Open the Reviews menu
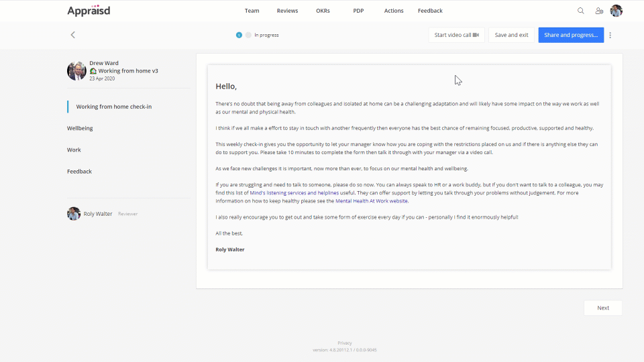This screenshot has height=362, width=644. tap(287, 11)
